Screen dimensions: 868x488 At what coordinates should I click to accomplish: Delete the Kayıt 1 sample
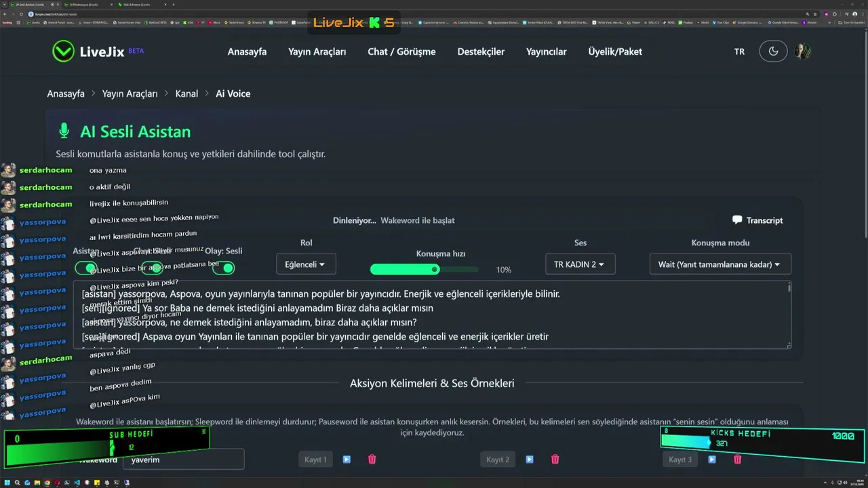click(x=372, y=459)
